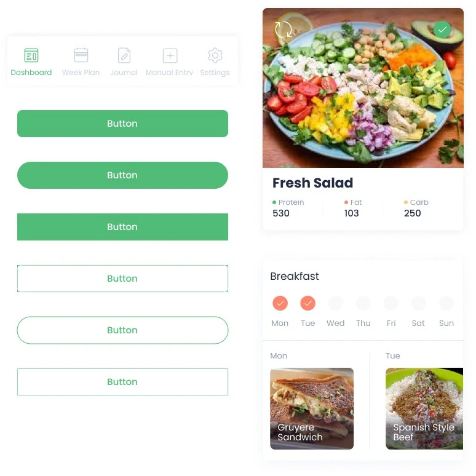This screenshot has height=476, width=476.
Task: Uncheck Monday's breakfast checkmark circle
Action: 280,303
